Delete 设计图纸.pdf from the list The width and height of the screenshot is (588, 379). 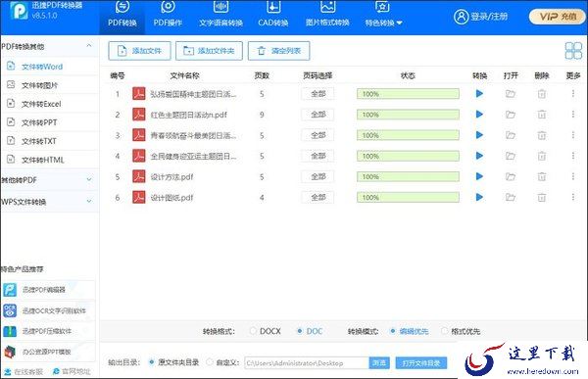point(542,197)
